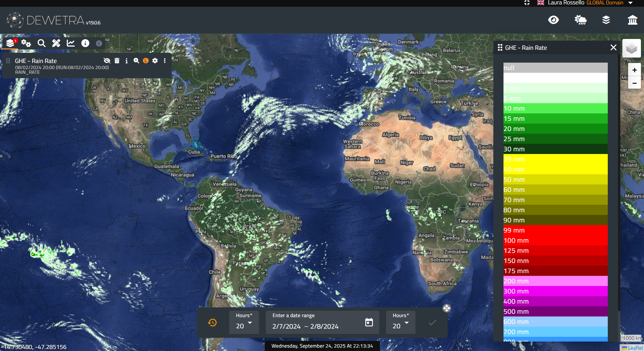Open the weather forecast icon in header

580,20
